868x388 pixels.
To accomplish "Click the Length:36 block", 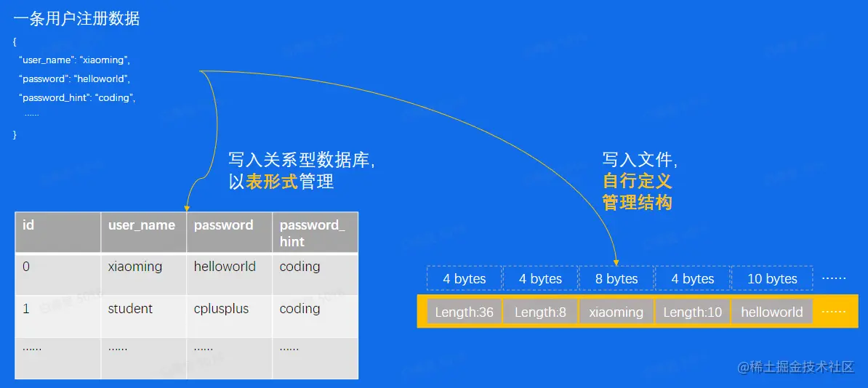I will (x=464, y=312).
